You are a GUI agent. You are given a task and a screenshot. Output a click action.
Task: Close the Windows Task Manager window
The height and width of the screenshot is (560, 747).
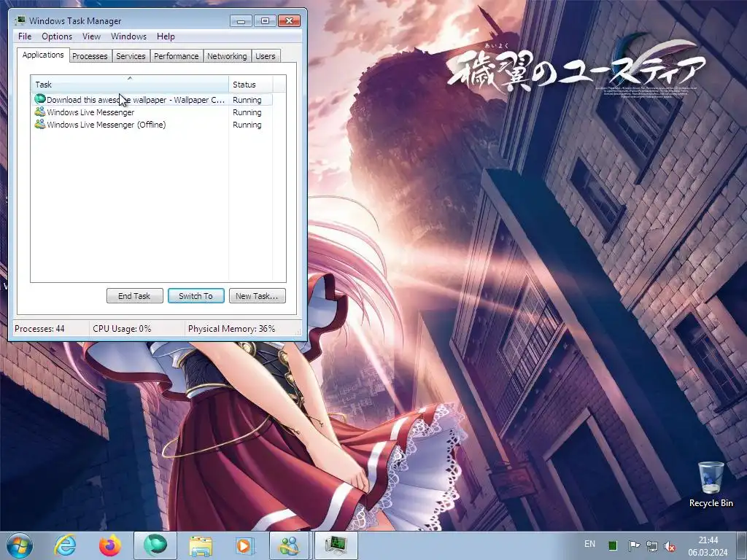289,21
